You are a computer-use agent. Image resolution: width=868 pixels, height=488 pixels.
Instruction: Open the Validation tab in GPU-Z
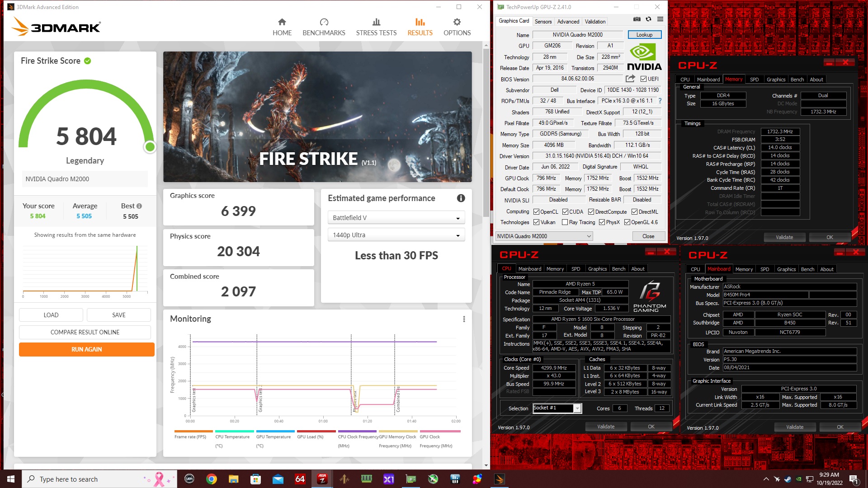595,22
